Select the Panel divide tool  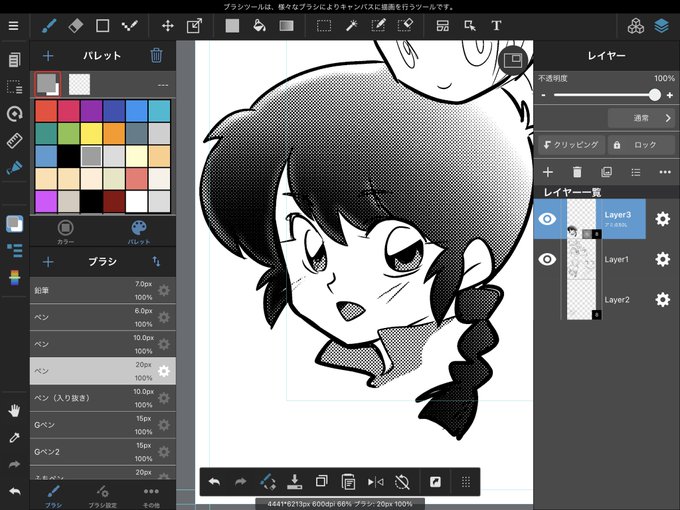click(x=443, y=26)
